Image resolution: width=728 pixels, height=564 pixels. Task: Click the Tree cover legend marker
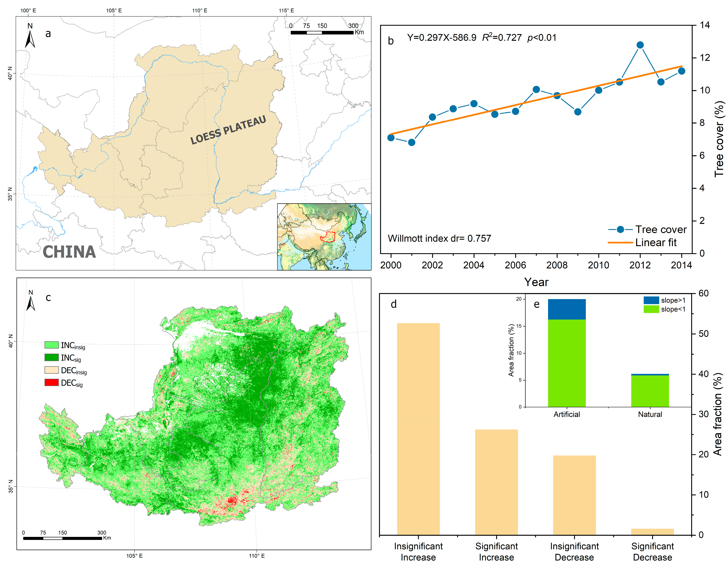pos(620,229)
